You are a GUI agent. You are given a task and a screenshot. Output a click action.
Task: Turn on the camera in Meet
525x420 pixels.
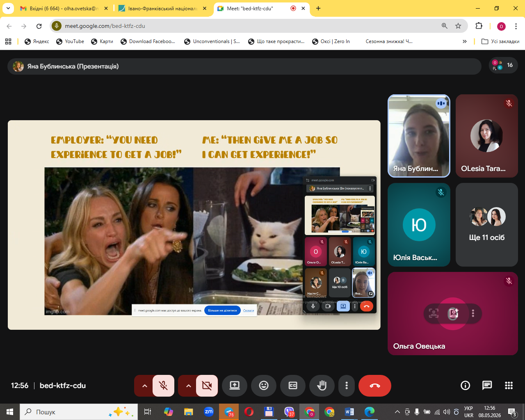pos(207,386)
